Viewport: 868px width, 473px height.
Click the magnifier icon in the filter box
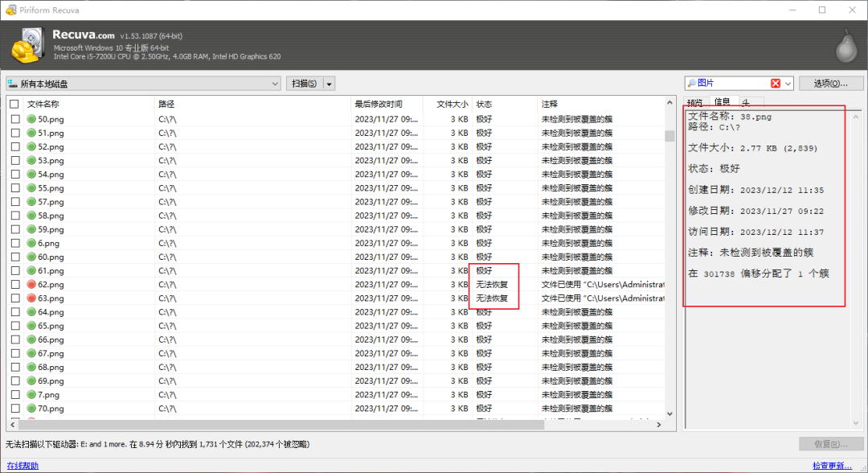pyautogui.click(x=691, y=83)
